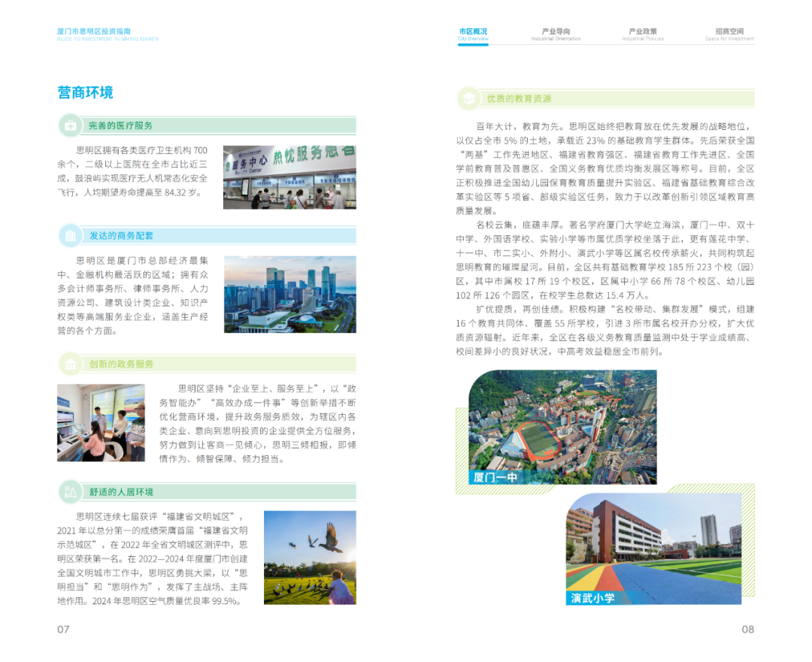Image resolution: width=812 pixels, height=662 pixels.
Task: Click the graduation cap icon beside 优质的教育资源
Action: click(468, 98)
